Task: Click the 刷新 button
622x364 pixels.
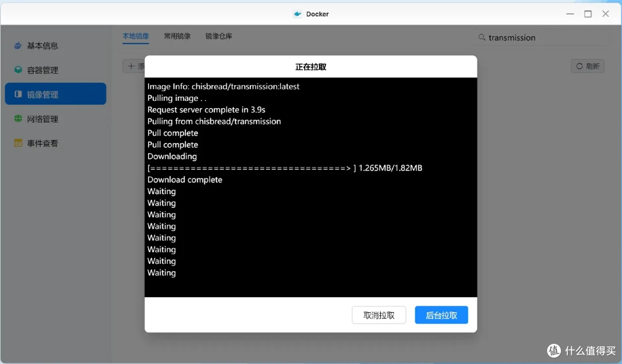Action: click(587, 66)
